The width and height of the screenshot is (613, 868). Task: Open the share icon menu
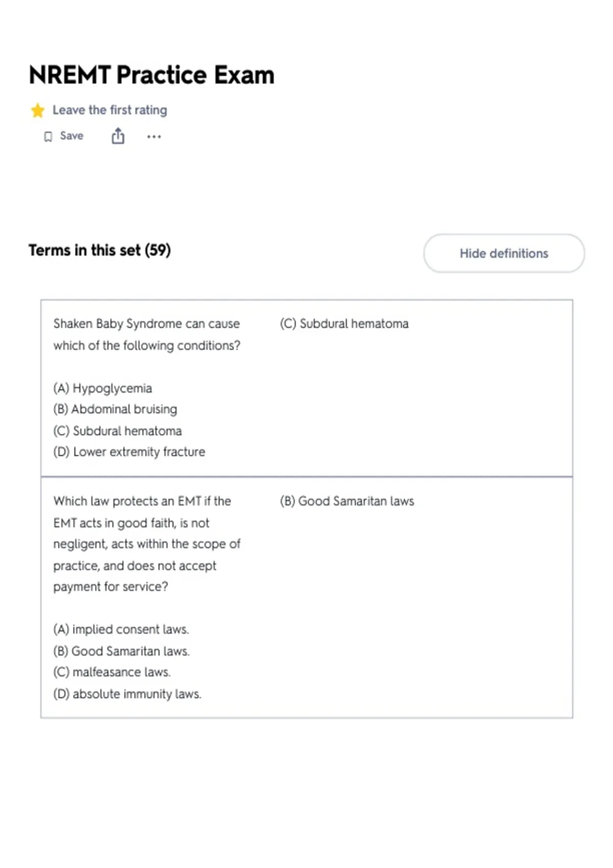(x=118, y=136)
